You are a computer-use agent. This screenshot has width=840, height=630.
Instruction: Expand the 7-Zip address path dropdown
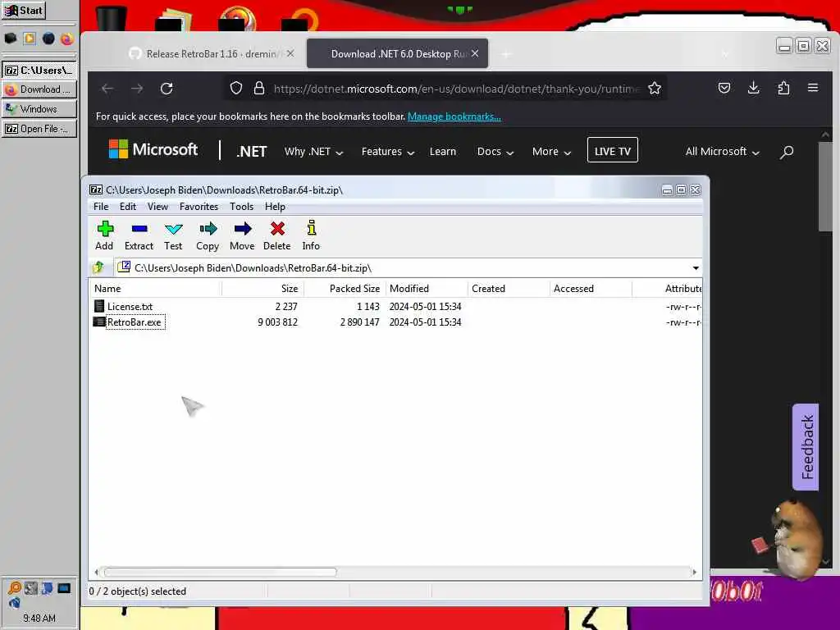[x=696, y=268]
